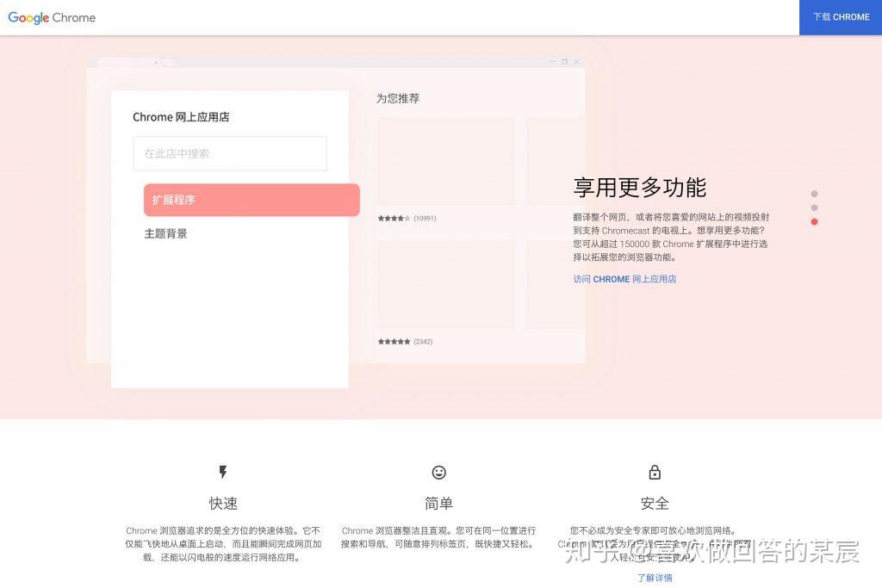
Task: Select the first carousel dot indicator
Action: 814,194
